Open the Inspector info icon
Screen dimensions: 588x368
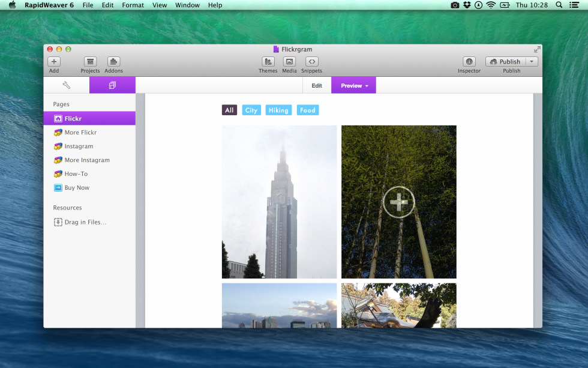click(469, 61)
